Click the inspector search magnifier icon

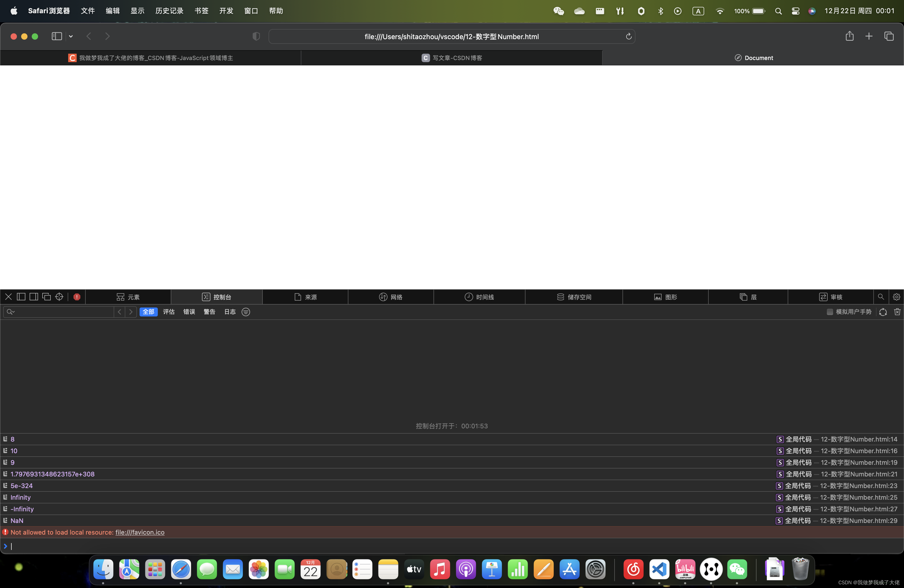click(x=881, y=297)
